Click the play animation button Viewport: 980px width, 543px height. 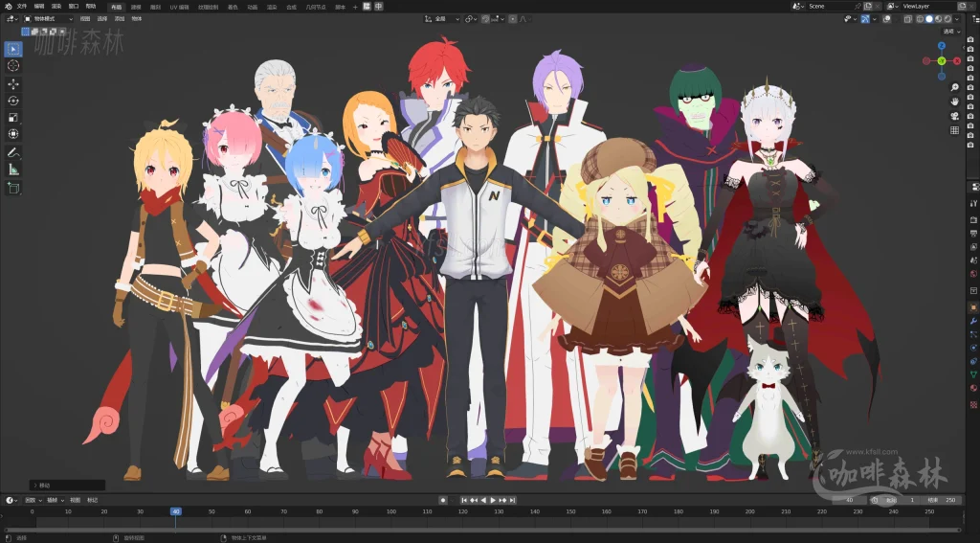493,500
